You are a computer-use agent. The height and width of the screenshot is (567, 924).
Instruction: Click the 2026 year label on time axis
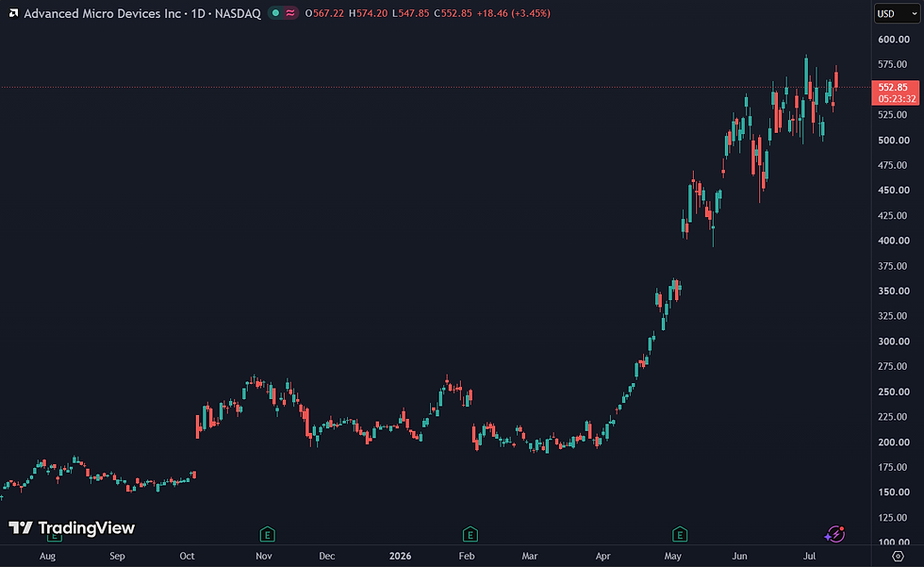pyautogui.click(x=400, y=556)
